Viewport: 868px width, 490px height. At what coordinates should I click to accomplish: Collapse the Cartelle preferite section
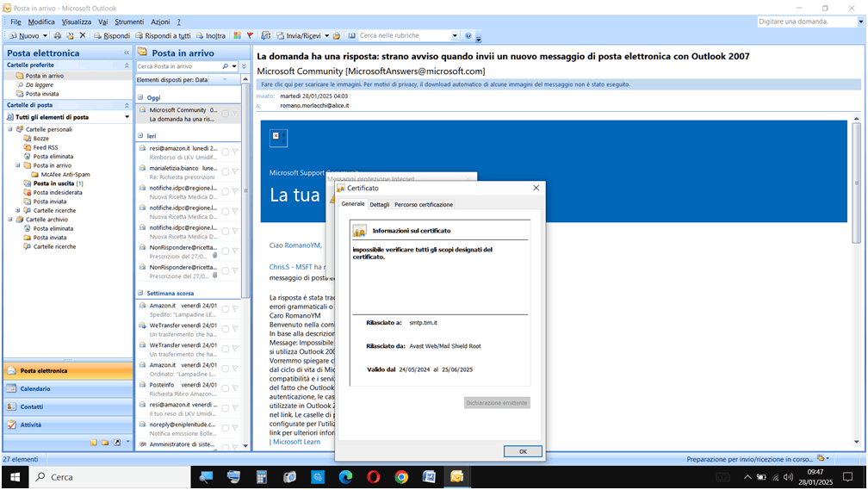[127, 65]
